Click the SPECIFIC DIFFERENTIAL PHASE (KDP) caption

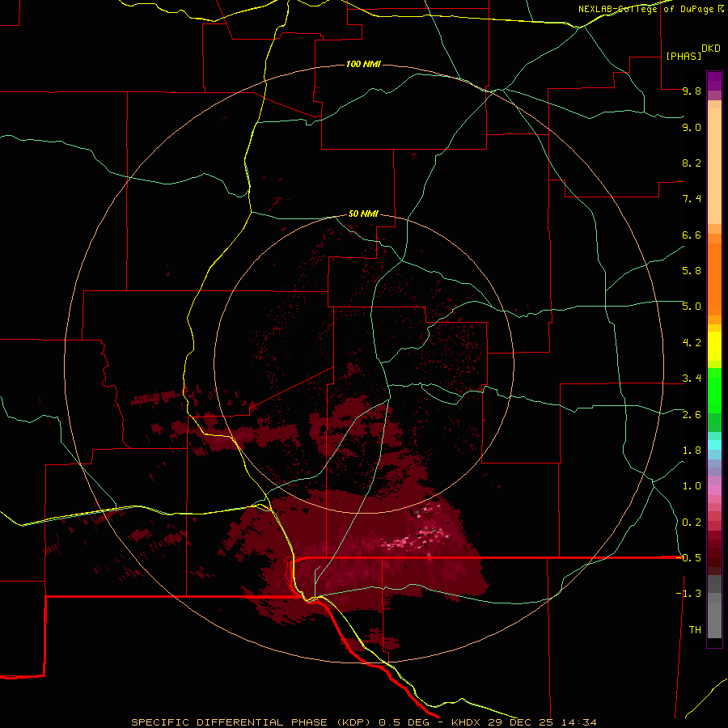[252, 722]
